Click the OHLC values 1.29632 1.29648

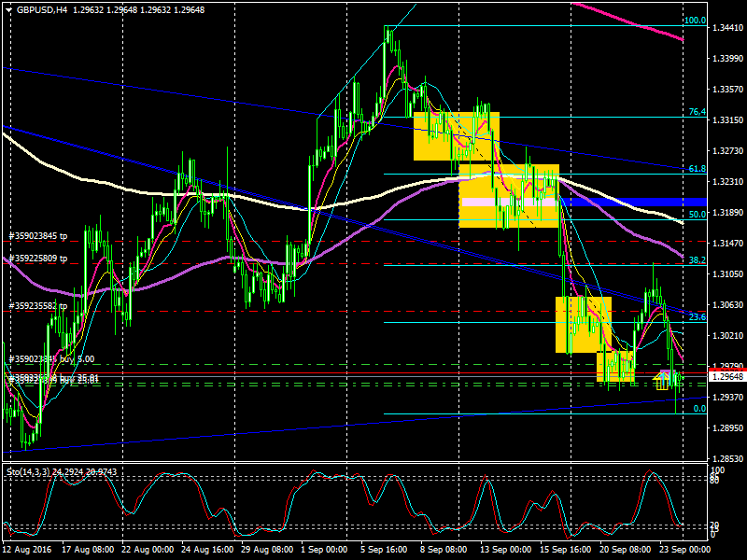click(x=138, y=10)
